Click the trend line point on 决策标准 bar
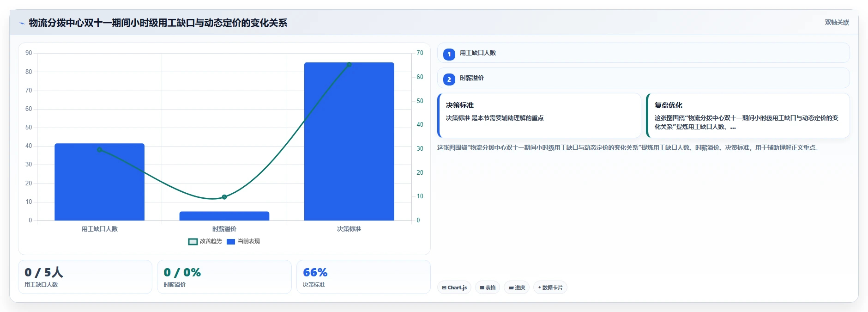The image size is (868, 312). pos(349,65)
